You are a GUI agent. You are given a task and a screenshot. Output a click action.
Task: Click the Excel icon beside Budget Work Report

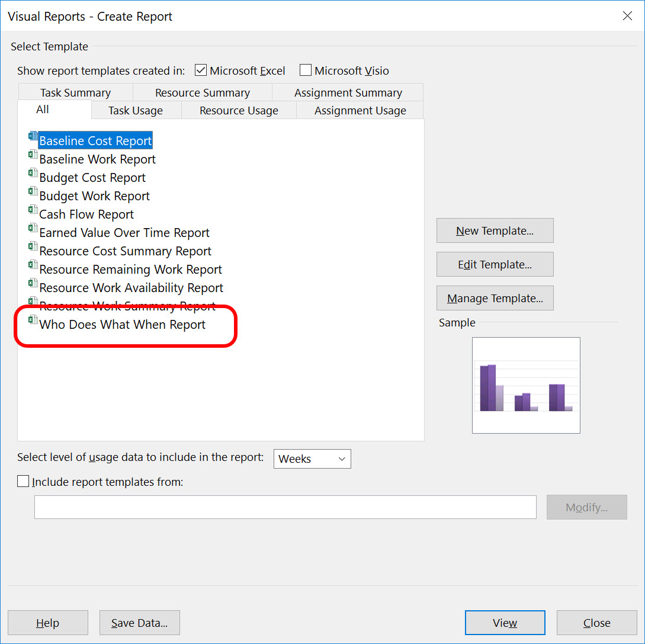pyautogui.click(x=33, y=191)
